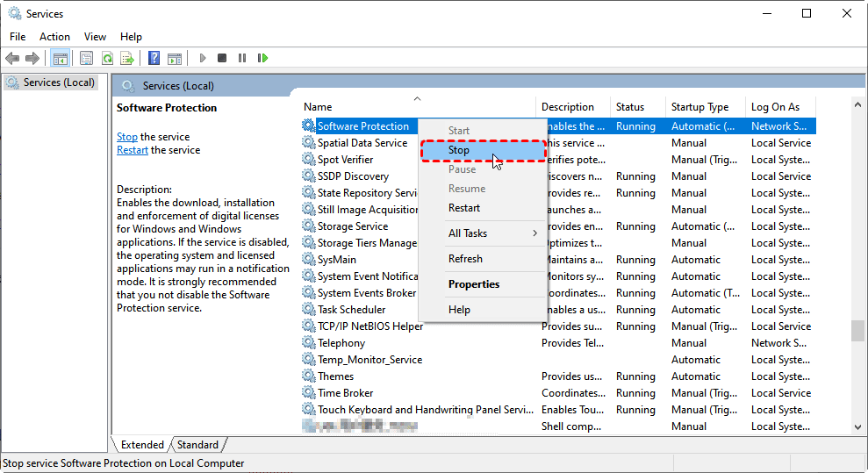Viewport: 868px width, 473px height.
Task: Click the Show/Hide Console Tree toolbar icon
Action: click(x=60, y=58)
